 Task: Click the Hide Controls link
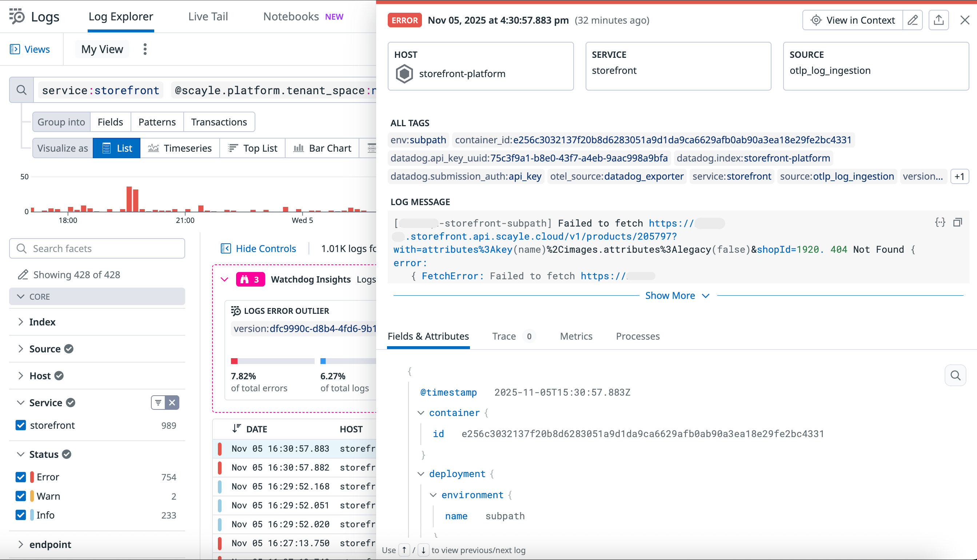[x=266, y=248]
